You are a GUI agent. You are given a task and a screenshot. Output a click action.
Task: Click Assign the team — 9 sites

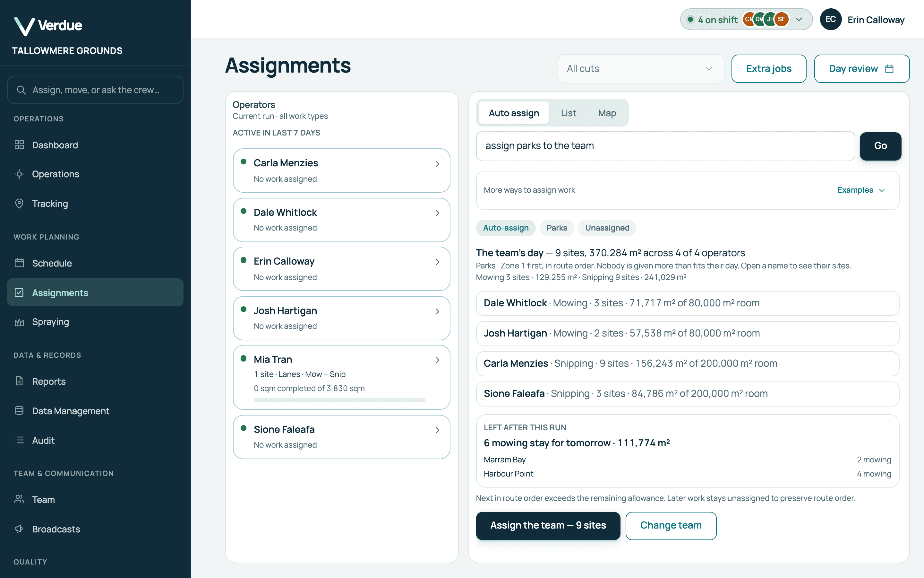point(548,526)
